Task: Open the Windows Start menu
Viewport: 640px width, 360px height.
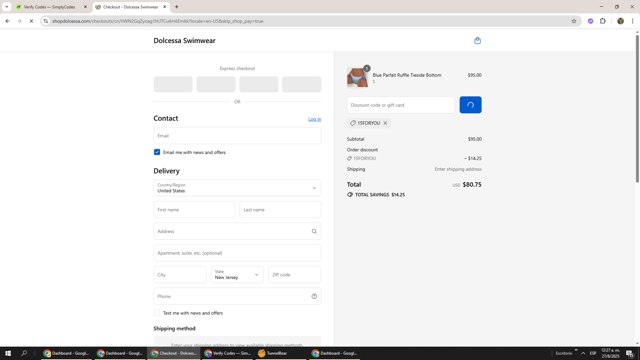Action: click(8, 353)
